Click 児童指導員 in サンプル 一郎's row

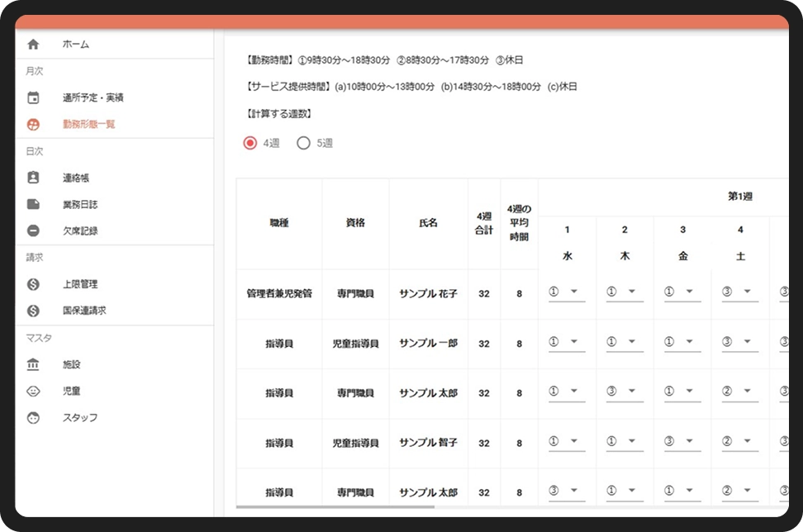[355, 344]
